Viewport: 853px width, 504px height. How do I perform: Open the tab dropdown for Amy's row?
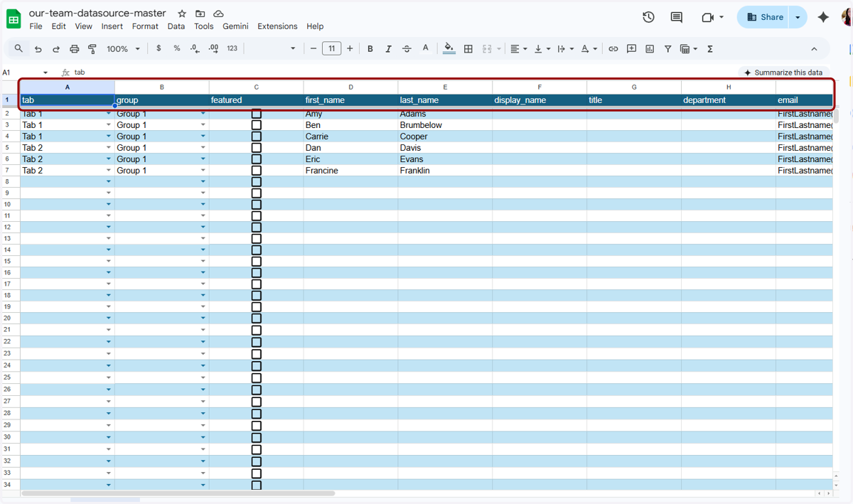coord(109,114)
